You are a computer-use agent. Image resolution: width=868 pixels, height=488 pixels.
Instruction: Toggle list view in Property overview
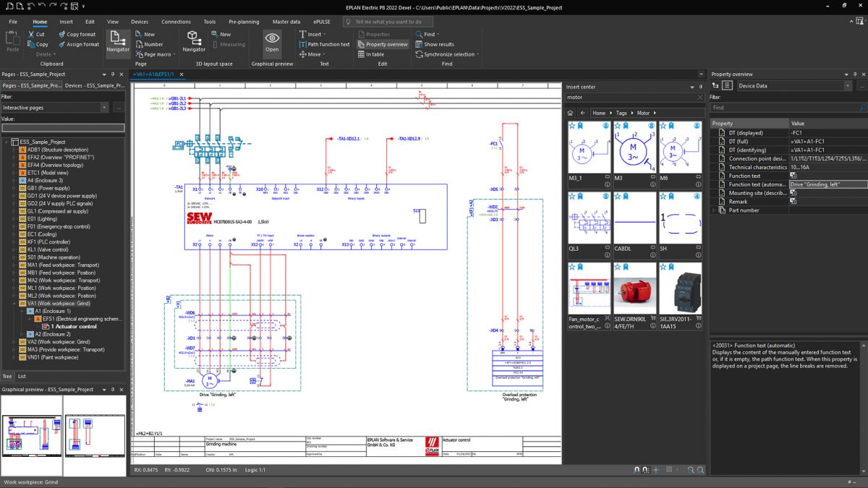point(727,86)
